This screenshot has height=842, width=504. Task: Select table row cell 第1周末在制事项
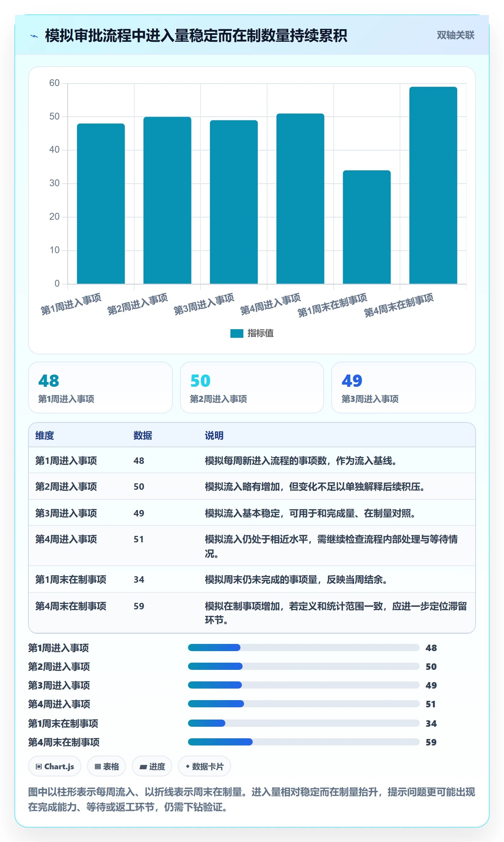pos(71,579)
